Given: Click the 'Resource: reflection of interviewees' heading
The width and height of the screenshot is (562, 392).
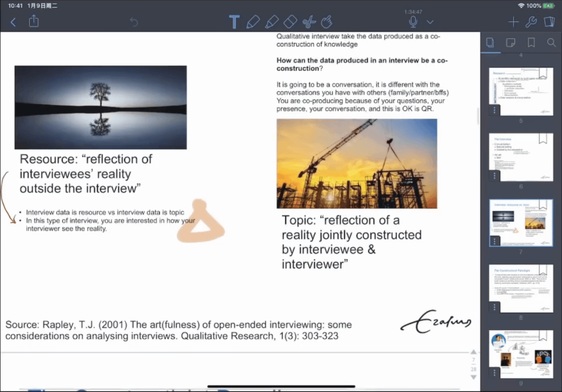Looking at the screenshot, I should click(86, 173).
